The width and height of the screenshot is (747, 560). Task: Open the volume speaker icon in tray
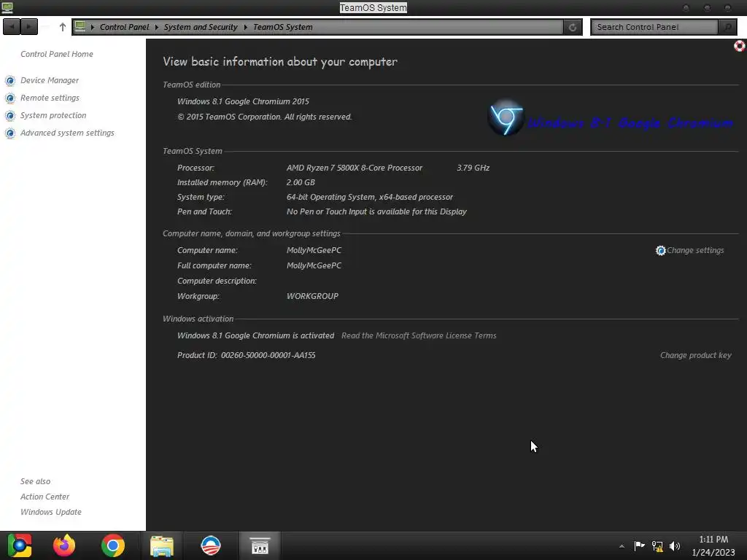click(675, 546)
